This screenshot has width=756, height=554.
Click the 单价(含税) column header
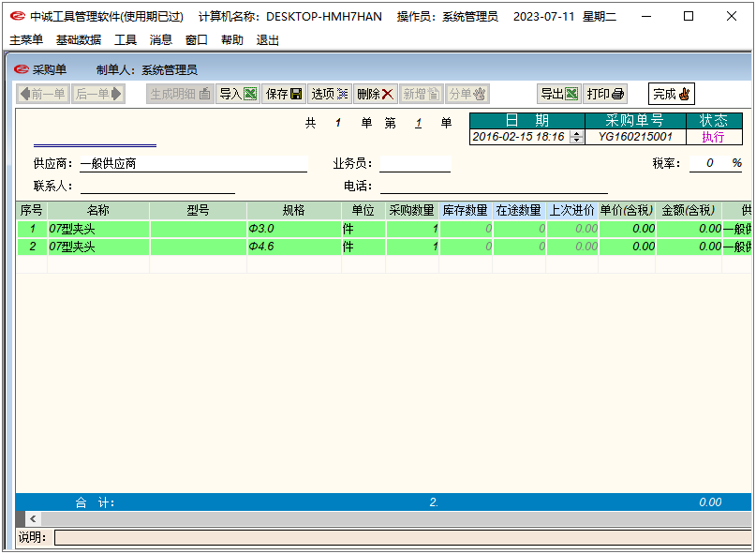[x=627, y=210]
